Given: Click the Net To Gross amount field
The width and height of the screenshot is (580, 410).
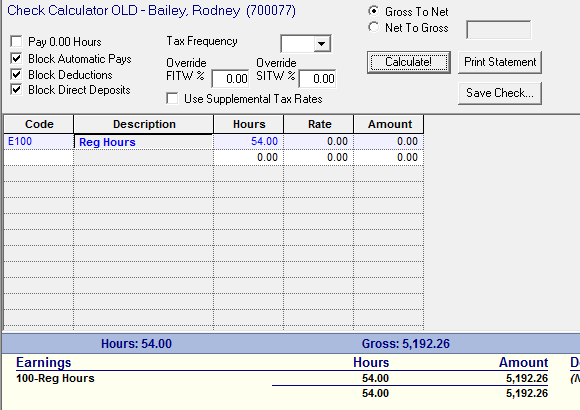Looking at the screenshot, I should point(499,30).
